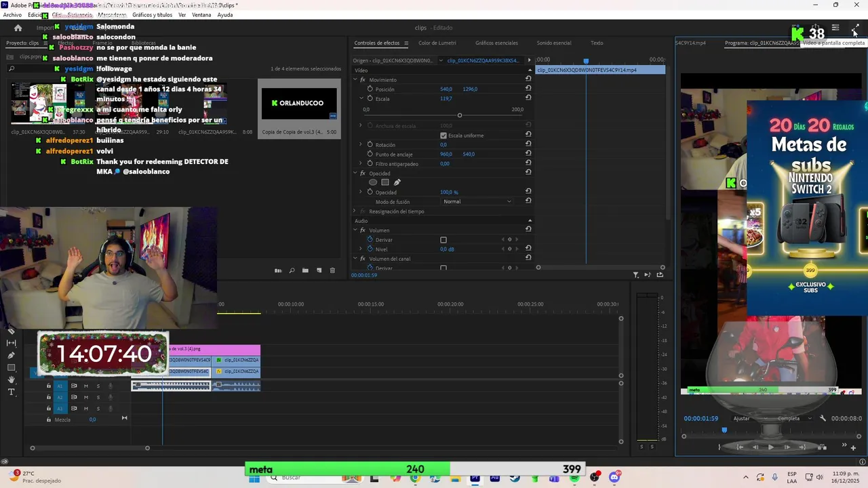Open the Modo de fusión dropdown
Viewport: 868px width, 488px height.
pos(477,201)
